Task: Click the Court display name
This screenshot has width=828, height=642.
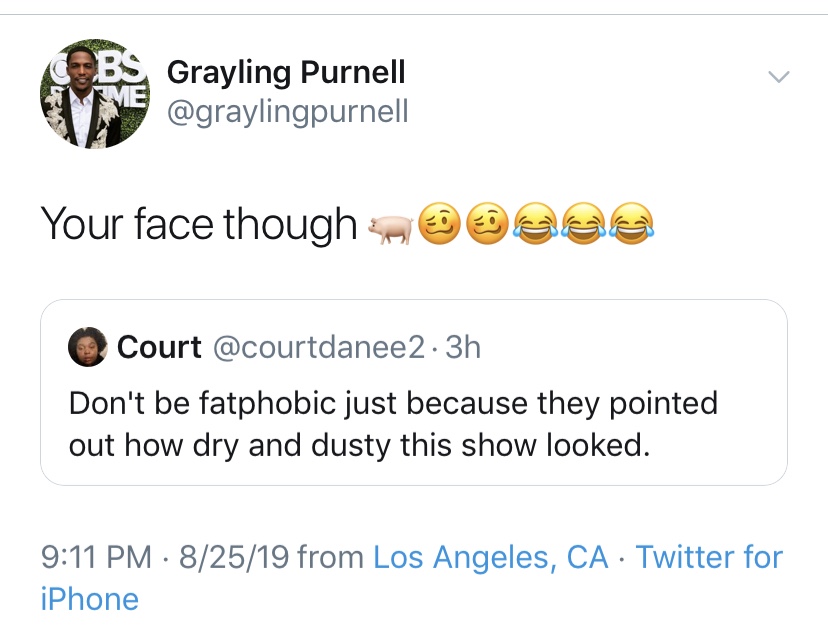Action: 159,347
